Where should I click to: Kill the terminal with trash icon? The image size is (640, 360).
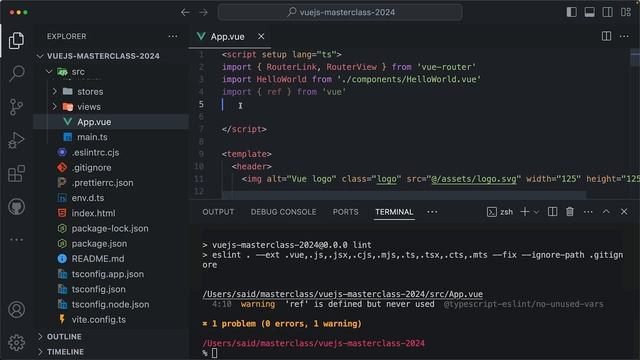(x=570, y=211)
